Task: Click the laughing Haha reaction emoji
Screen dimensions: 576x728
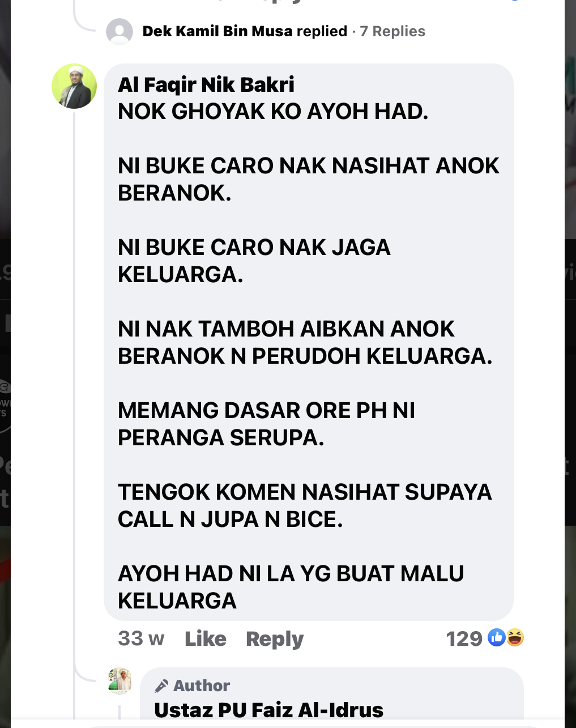Action: pos(515,637)
